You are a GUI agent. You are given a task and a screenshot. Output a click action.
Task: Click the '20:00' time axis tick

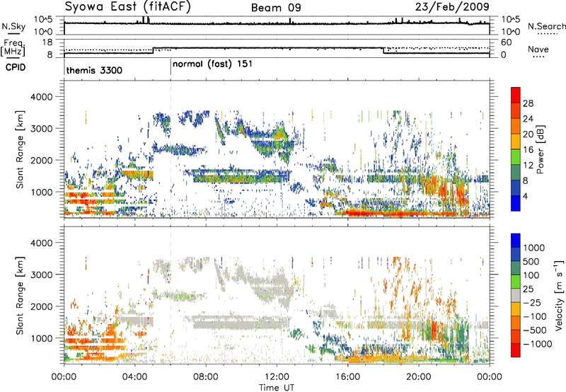click(x=419, y=377)
